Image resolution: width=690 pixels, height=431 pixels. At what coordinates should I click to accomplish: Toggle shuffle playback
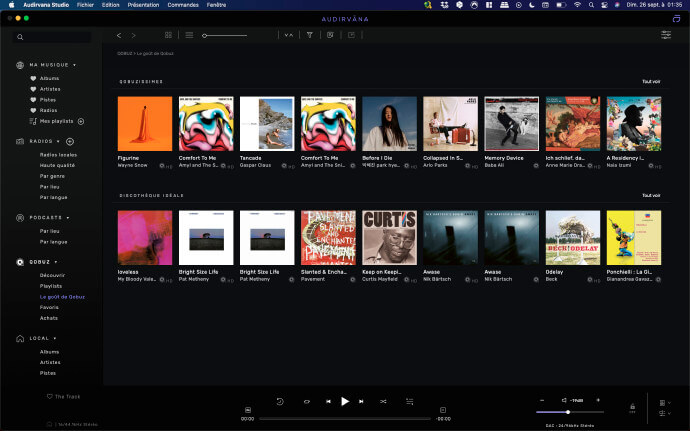(x=383, y=402)
